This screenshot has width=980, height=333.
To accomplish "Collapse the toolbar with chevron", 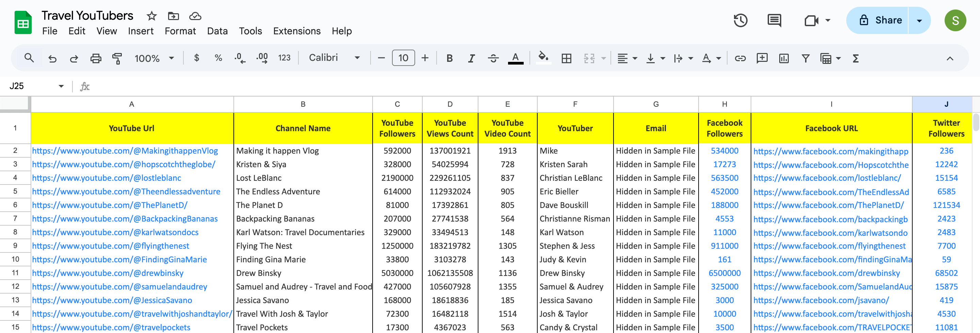I will point(950,58).
